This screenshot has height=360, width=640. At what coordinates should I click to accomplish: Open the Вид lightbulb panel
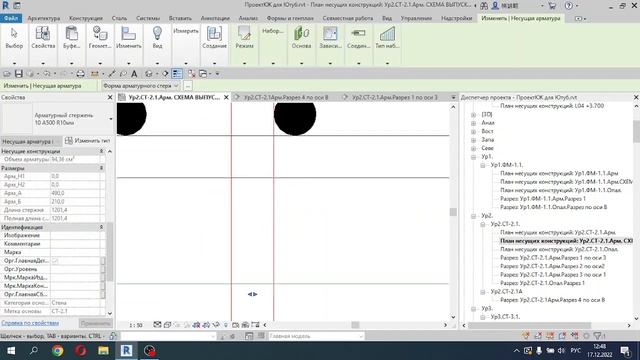pos(157,38)
